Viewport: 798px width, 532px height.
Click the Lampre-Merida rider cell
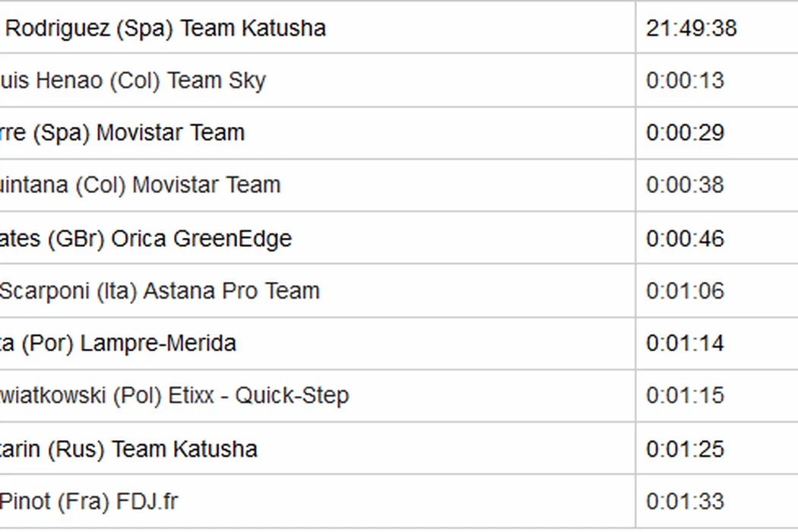coord(118,344)
